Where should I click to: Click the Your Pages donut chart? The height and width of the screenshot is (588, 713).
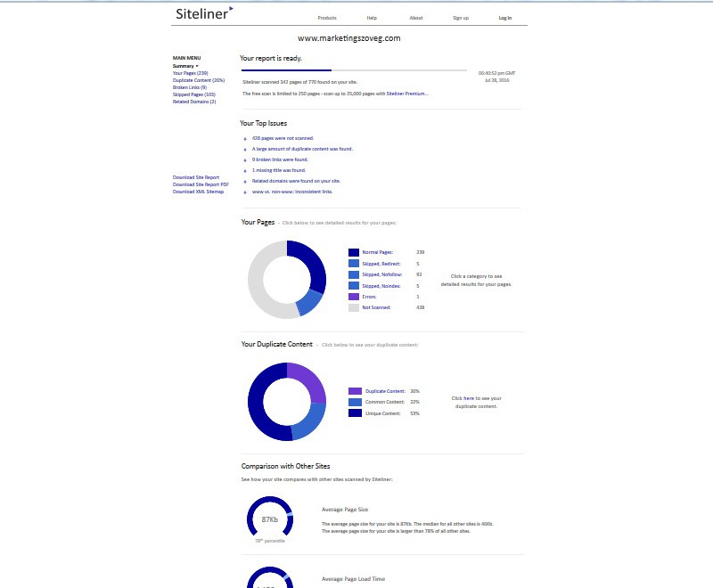coord(287,280)
